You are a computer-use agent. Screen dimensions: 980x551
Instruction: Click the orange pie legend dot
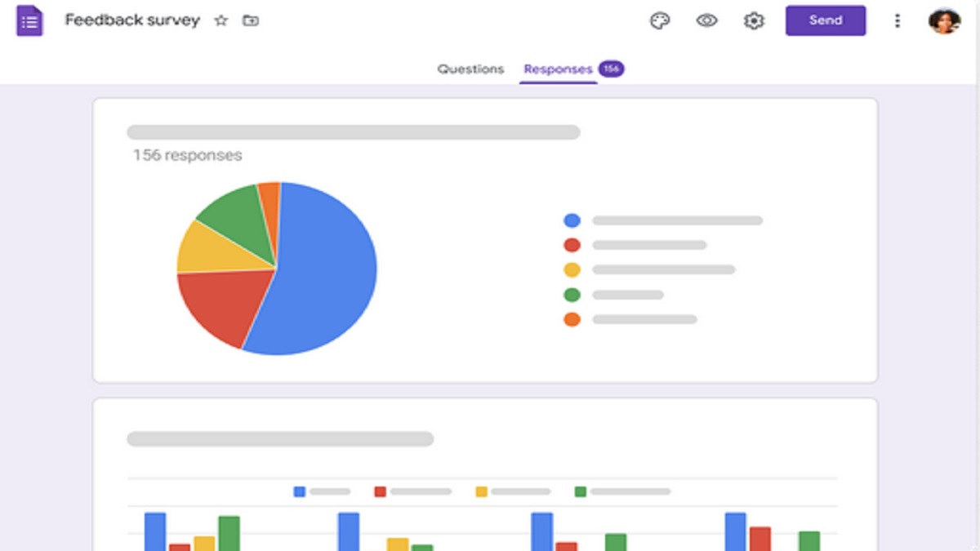point(572,319)
